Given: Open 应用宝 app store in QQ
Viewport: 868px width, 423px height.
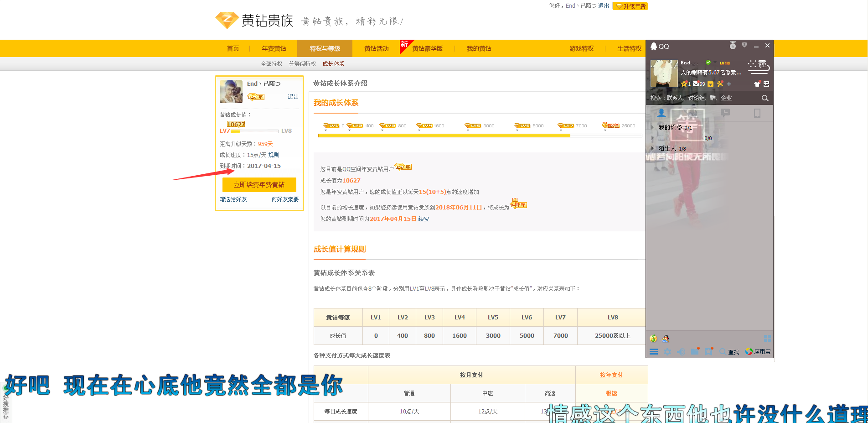Looking at the screenshot, I should click(x=758, y=352).
